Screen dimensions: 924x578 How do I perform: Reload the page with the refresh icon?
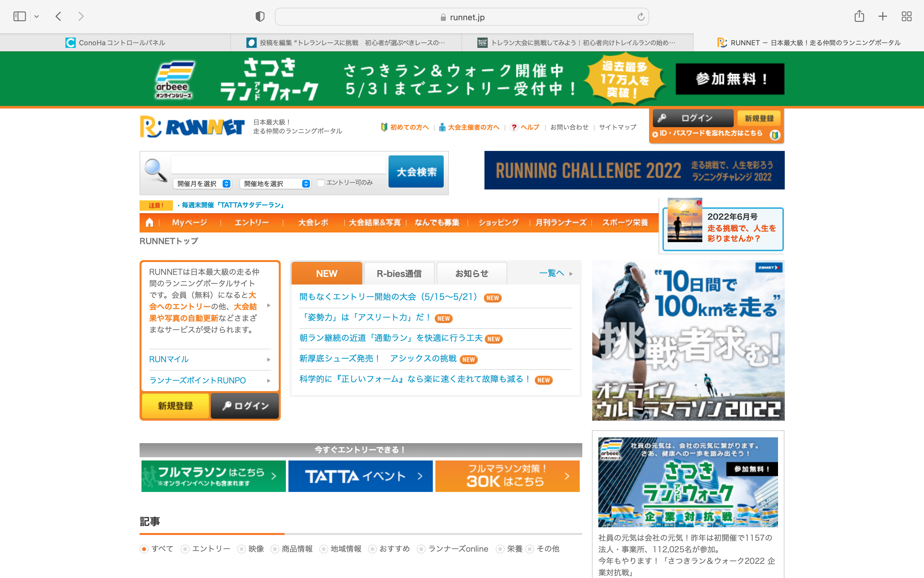tap(641, 17)
